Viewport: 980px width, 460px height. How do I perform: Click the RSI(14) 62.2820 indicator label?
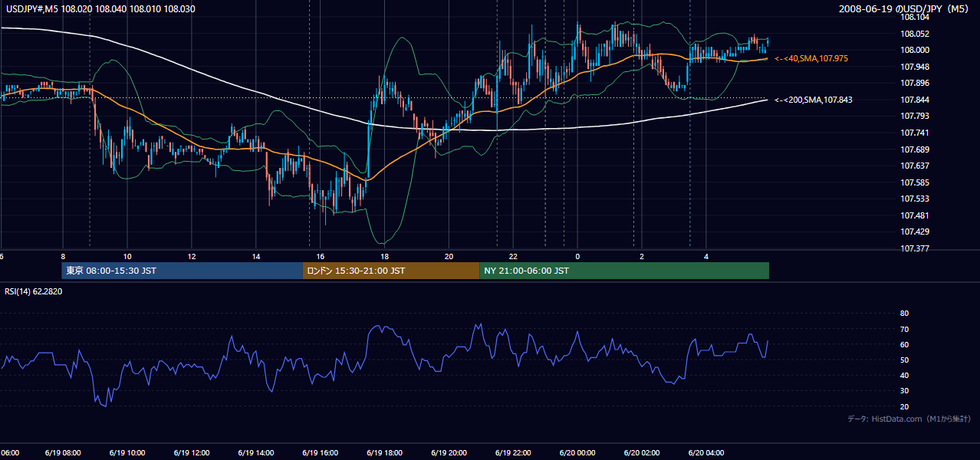click(x=34, y=291)
